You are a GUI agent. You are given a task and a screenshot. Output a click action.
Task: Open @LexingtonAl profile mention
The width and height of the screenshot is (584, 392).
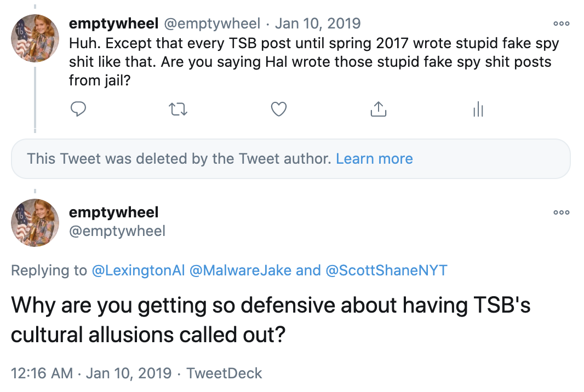pyautogui.click(x=138, y=270)
